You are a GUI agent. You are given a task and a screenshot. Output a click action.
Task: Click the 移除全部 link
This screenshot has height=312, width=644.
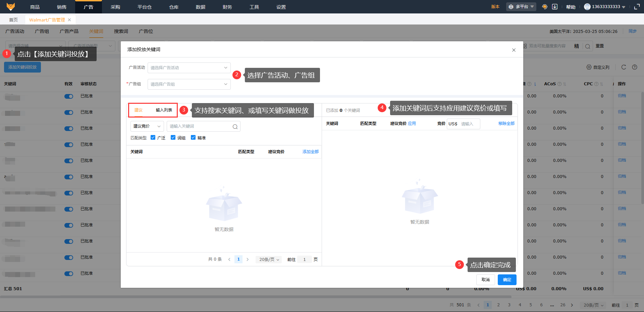[x=506, y=124]
